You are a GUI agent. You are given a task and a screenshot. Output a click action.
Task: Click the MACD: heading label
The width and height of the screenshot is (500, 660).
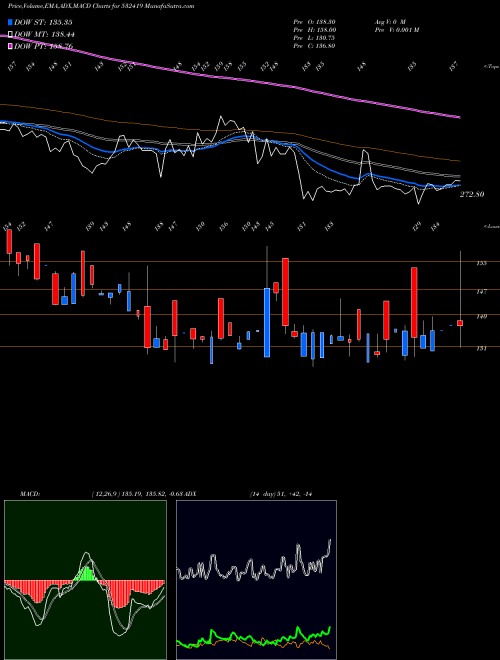29,494
